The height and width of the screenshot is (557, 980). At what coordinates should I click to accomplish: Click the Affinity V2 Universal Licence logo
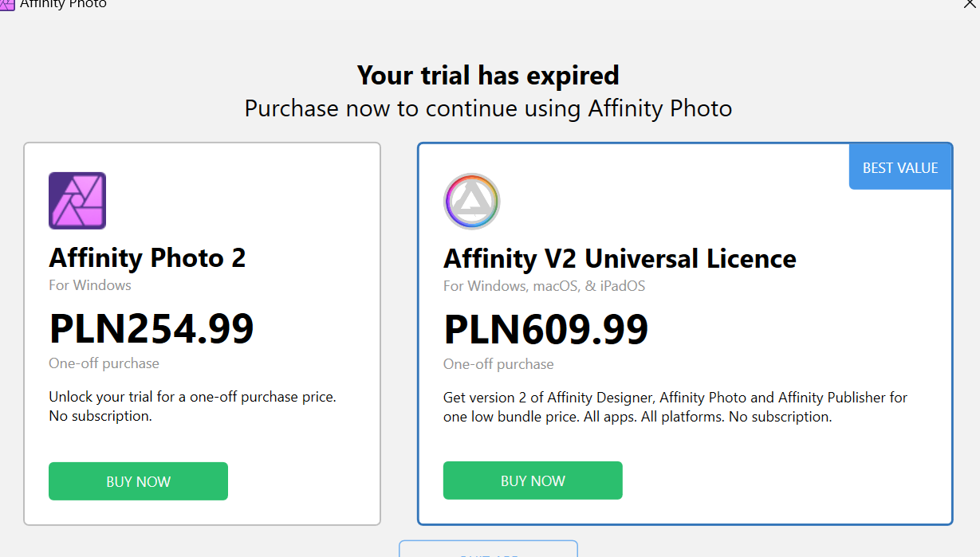pos(471,201)
